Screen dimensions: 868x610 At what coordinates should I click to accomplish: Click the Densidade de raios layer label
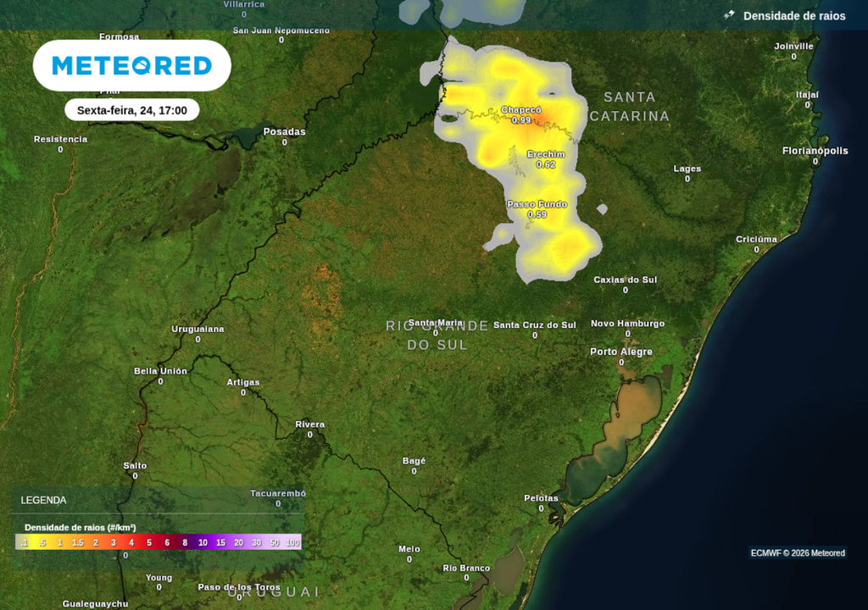click(793, 16)
